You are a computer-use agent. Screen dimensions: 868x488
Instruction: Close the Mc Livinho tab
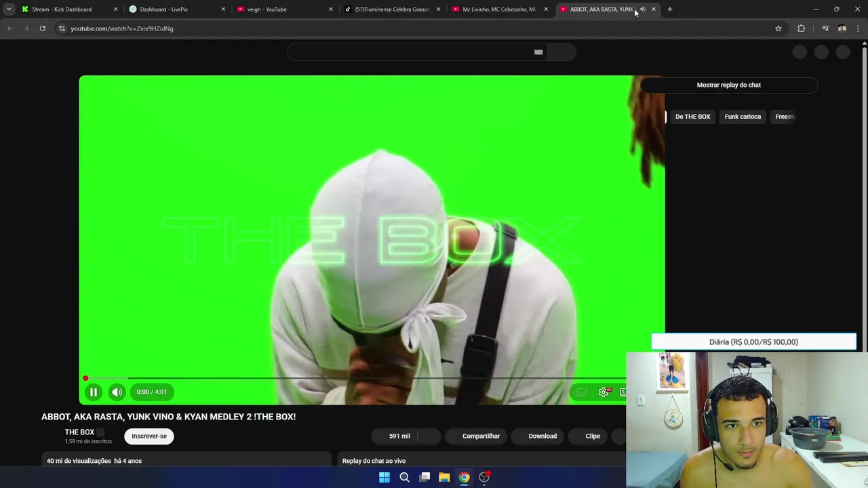pos(546,9)
